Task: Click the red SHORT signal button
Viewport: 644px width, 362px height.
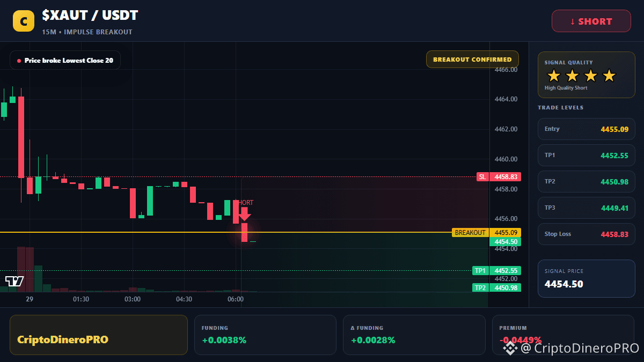Action: click(x=591, y=21)
